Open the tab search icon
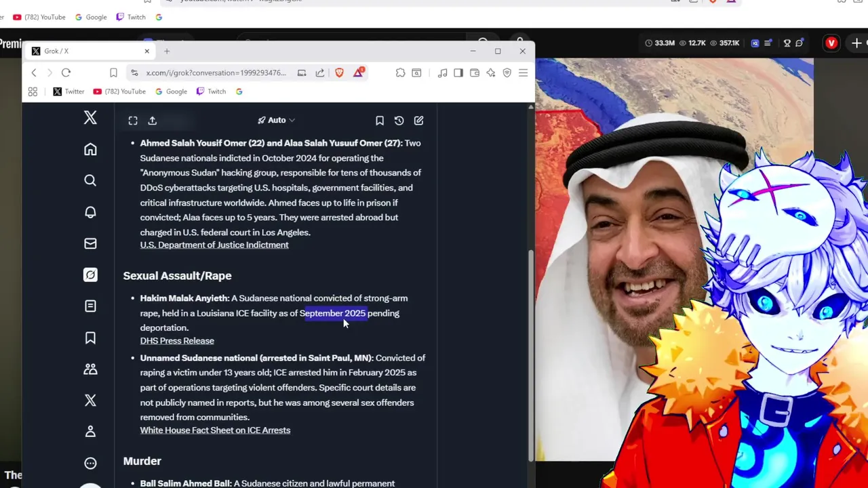The width and height of the screenshot is (868, 488). (x=416, y=73)
